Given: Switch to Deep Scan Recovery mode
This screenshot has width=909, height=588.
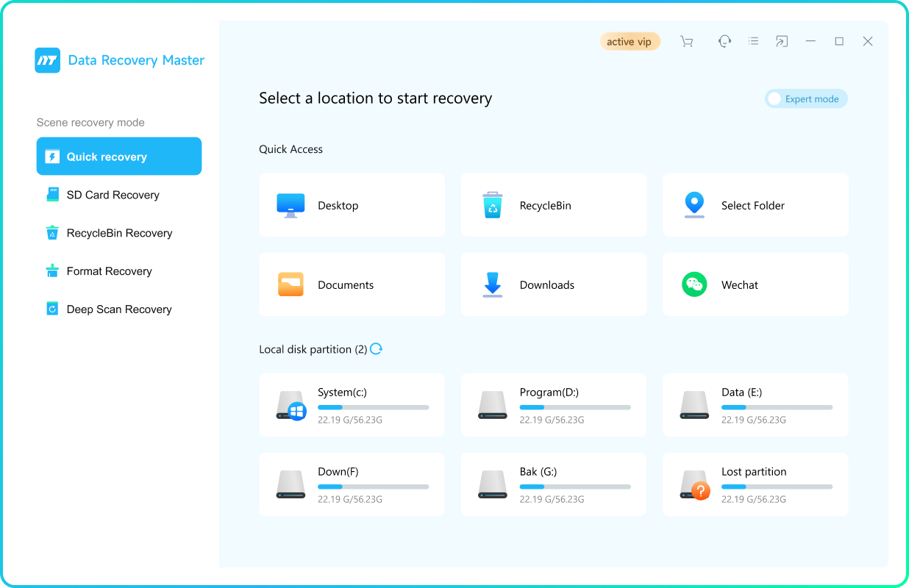Looking at the screenshot, I should pyautogui.click(x=119, y=309).
